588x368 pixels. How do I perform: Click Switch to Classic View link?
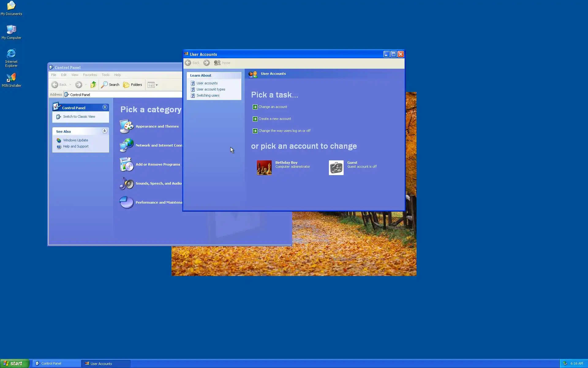coord(79,117)
